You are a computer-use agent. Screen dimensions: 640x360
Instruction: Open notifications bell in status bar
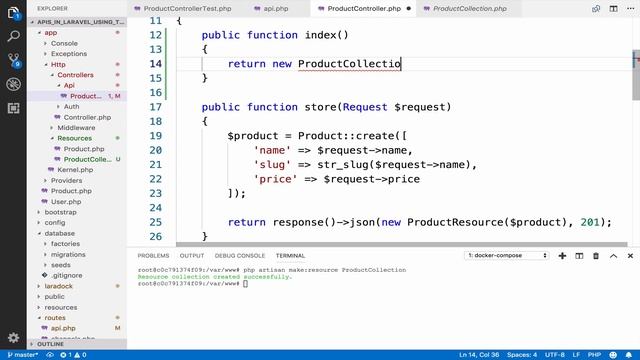629,355
